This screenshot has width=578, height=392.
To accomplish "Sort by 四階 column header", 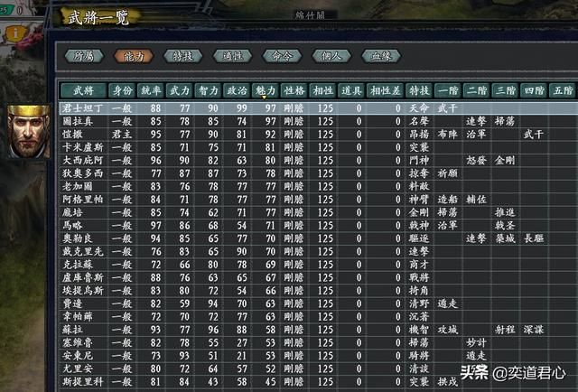I will click(x=534, y=90).
